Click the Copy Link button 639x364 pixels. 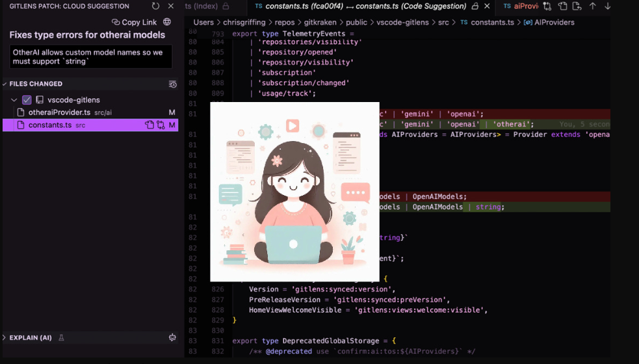pyautogui.click(x=134, y=22)
